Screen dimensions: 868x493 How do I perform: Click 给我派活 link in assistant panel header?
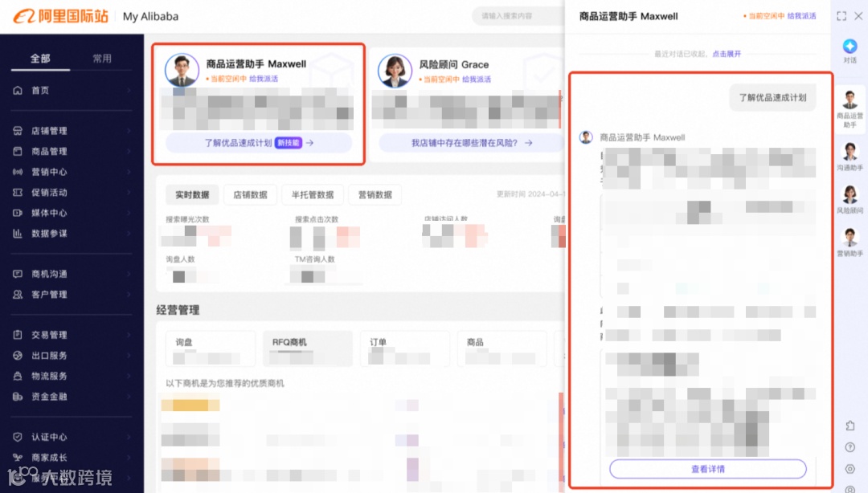801,16
